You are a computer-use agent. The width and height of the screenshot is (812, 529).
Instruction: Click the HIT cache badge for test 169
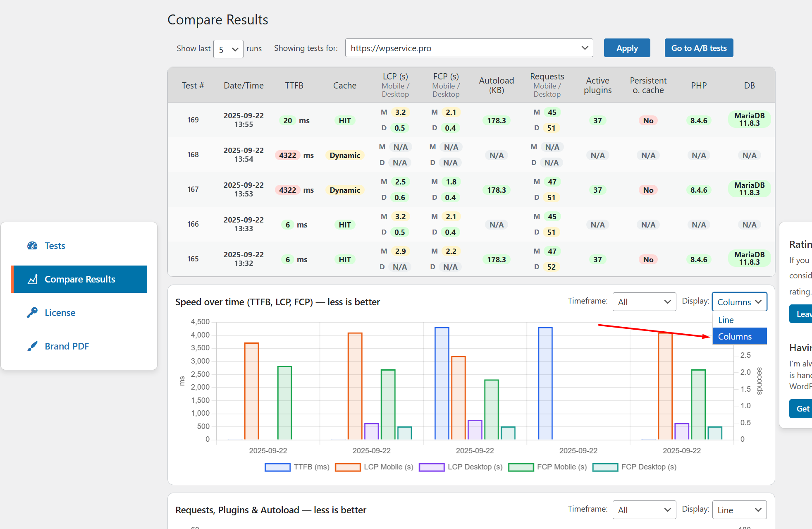tap(344, 120)
